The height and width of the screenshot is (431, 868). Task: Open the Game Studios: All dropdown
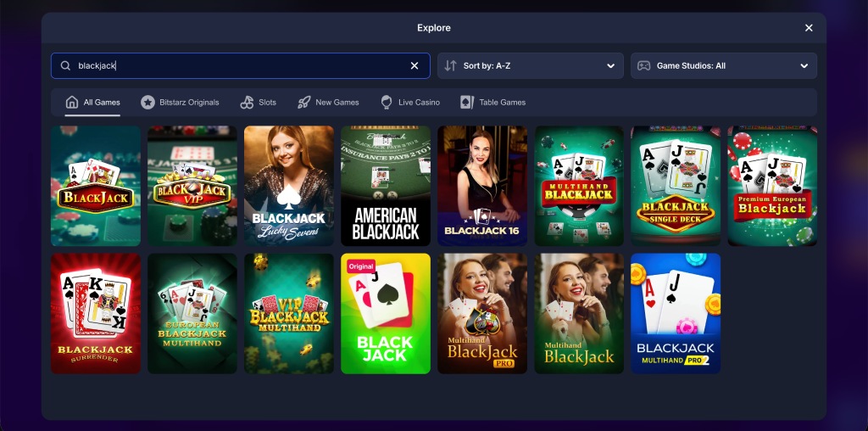tap(724, 66)
